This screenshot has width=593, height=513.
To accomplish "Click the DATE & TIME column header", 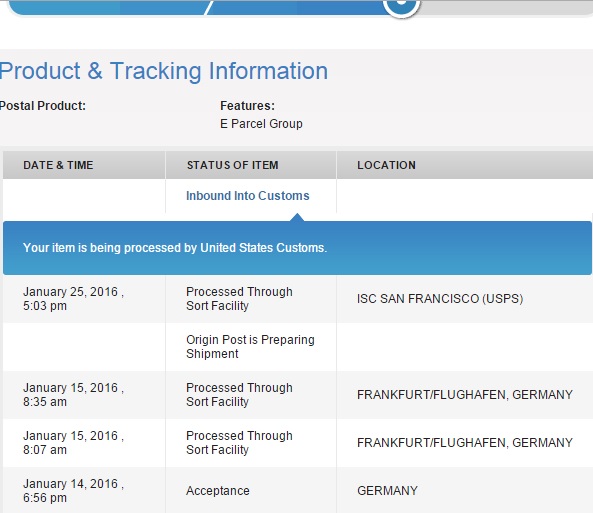I will 58,165.
